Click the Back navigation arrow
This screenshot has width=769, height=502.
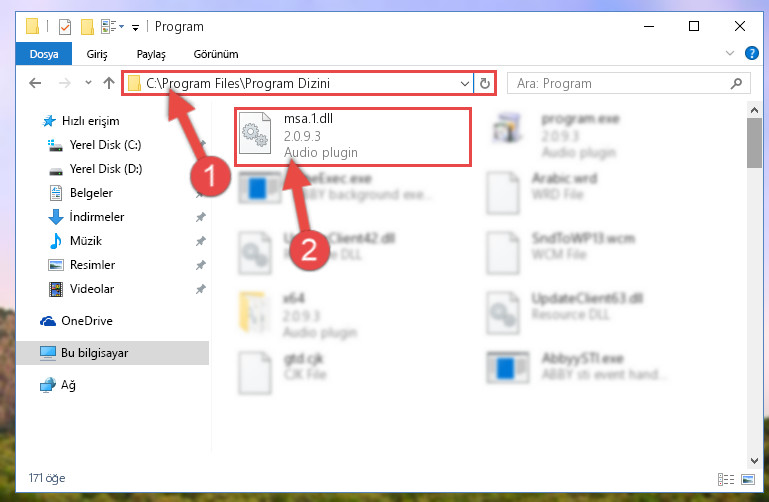pyautogui.click(x=35, y=83)
